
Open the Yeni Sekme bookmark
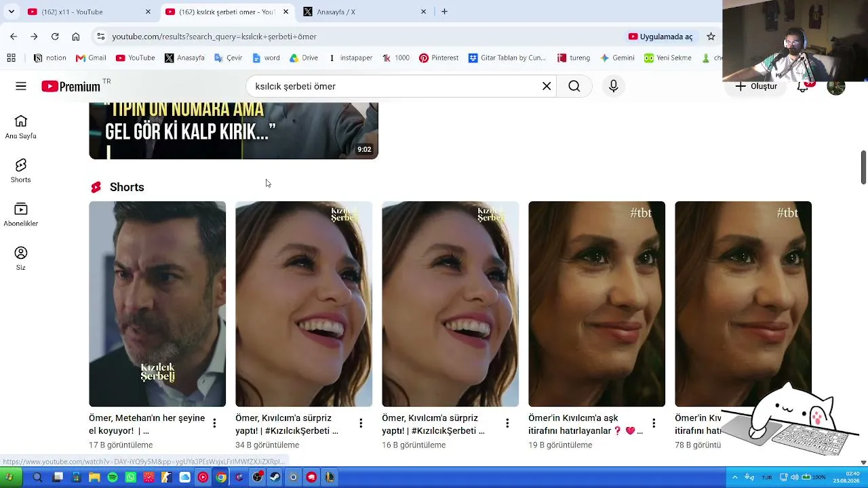pyautogui.click(x=668, y=58)
